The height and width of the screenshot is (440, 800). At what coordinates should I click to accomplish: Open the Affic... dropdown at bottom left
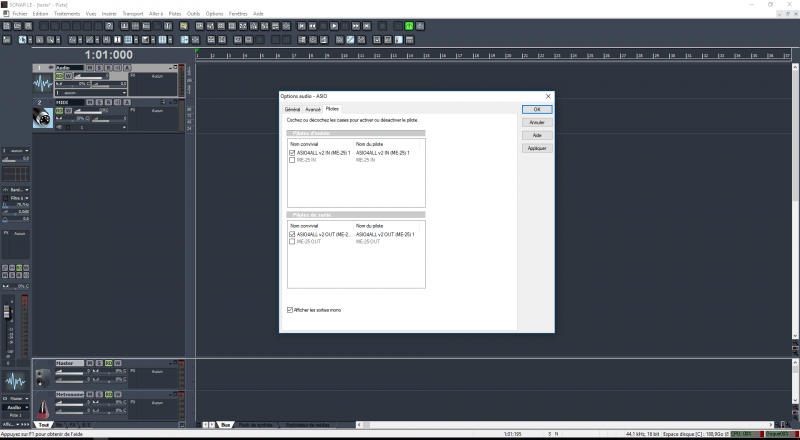9,425
